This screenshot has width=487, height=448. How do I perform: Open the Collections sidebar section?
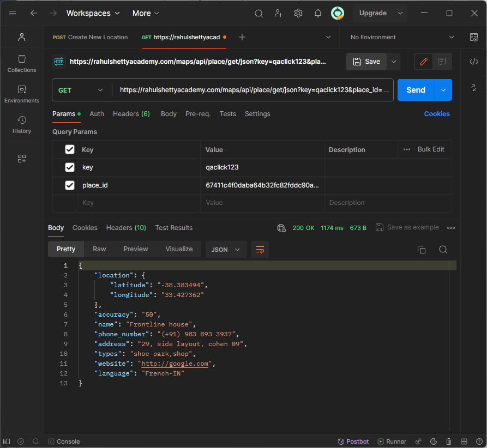pyautogui.click(x=22, y=64)
